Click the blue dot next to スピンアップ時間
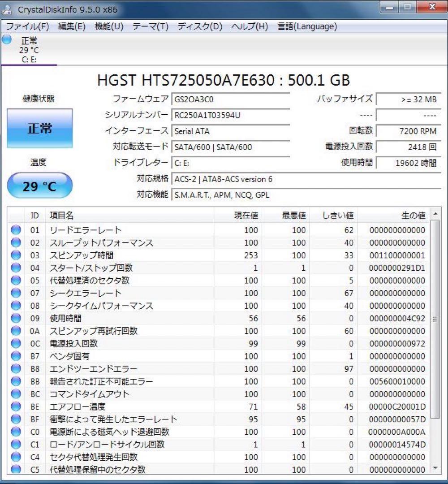Image resolution: width=448 pixels, height=484 pixels. 16,255
